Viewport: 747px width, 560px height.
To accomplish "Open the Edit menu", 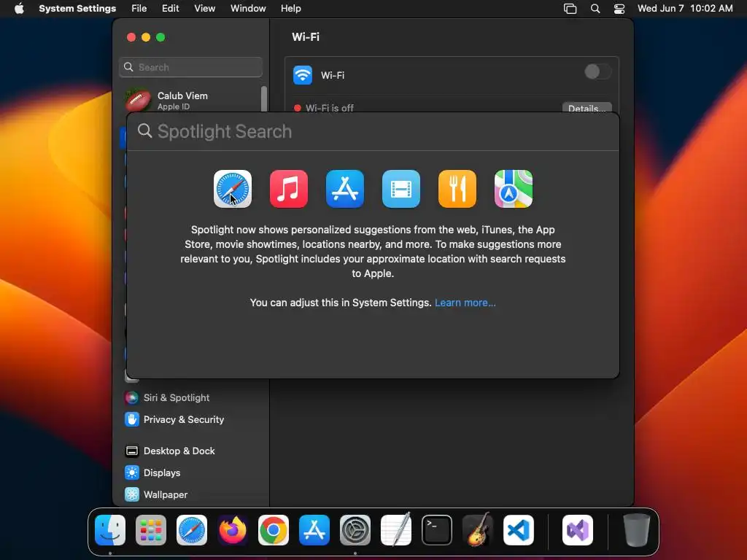I will [x=170, y=9].
